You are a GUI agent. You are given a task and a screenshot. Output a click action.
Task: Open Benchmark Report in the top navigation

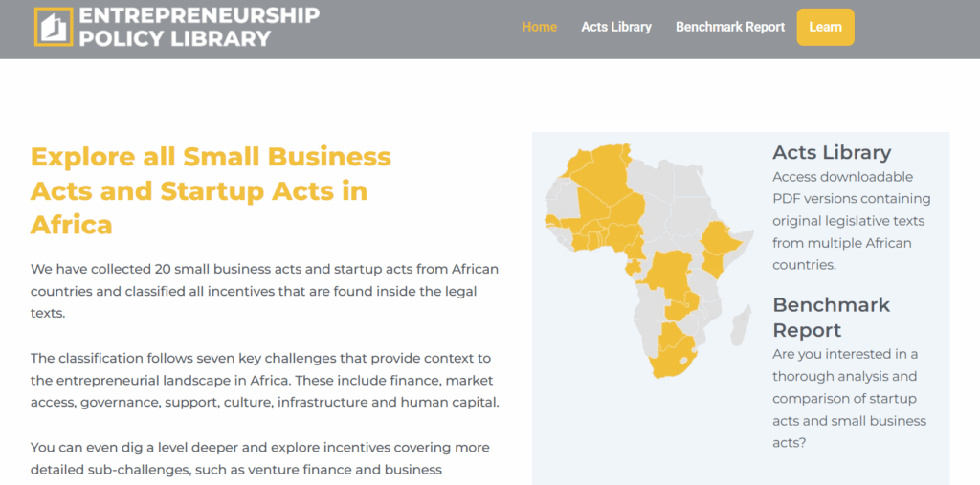click(x=730, y=27)
